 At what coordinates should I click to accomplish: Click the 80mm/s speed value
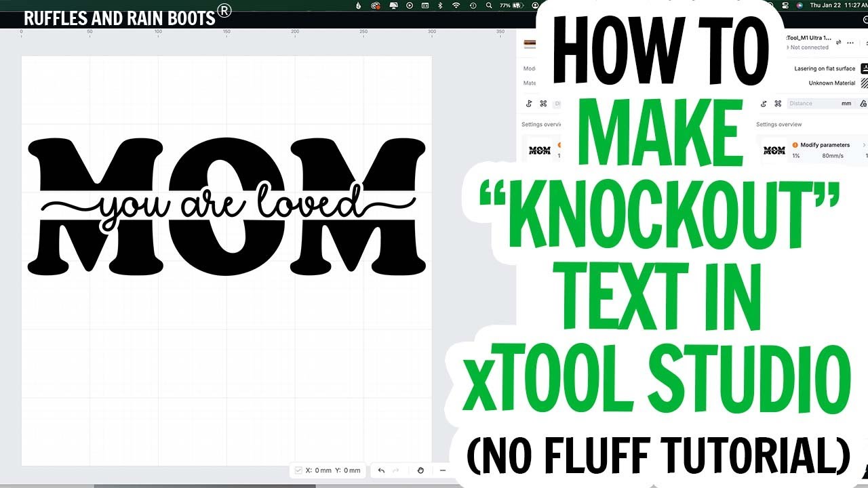click(x=833, y=156)
